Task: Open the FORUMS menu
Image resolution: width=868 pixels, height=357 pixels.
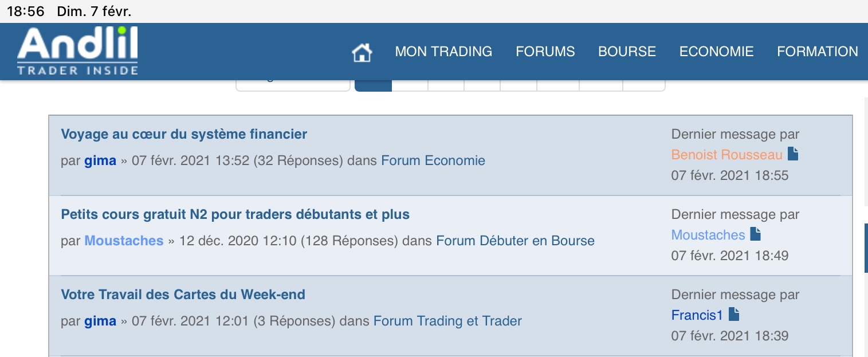Action: click(x=545, y=52)
